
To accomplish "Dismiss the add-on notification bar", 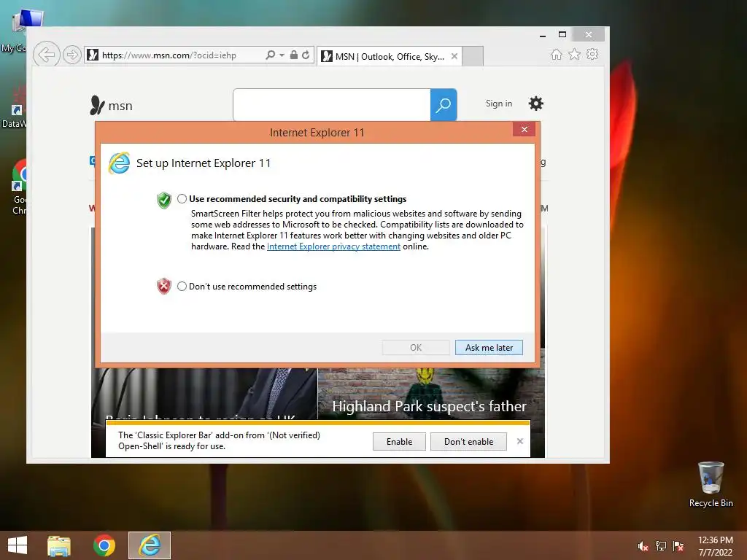I will pos(519,441).
